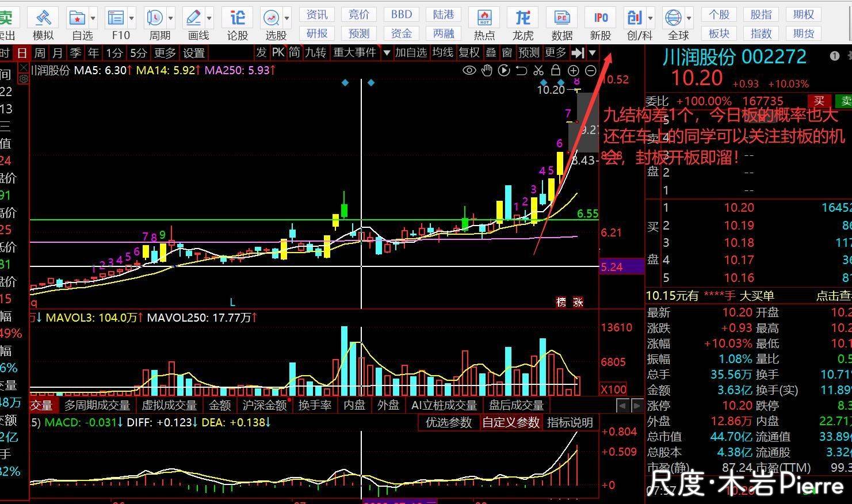Zoom in chart with plus icon
The height and width of the screenshot is (504, 852).
click(573, 71)
